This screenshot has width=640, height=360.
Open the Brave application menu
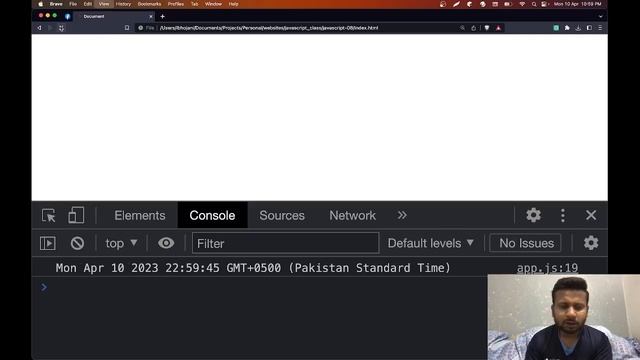pyautogui.click(x=56, y=4)
